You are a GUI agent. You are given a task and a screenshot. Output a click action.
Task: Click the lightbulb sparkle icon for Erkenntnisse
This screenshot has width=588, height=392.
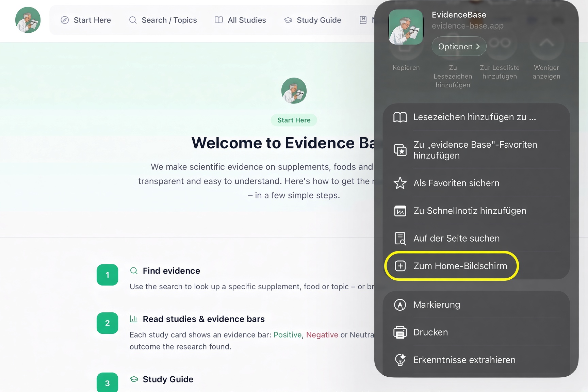point(400,360)
